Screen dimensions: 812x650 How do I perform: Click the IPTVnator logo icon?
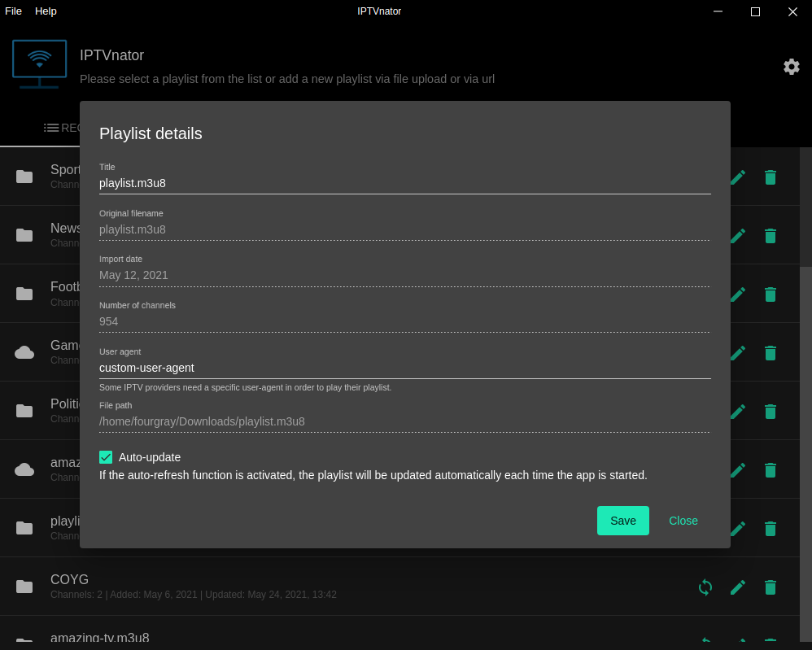pos(39,65)
